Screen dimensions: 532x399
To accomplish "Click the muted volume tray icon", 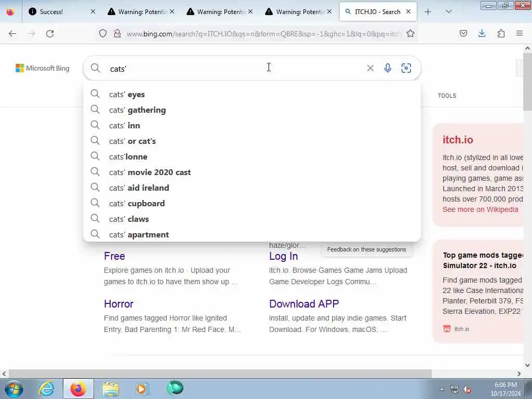I will click(467, 390).
